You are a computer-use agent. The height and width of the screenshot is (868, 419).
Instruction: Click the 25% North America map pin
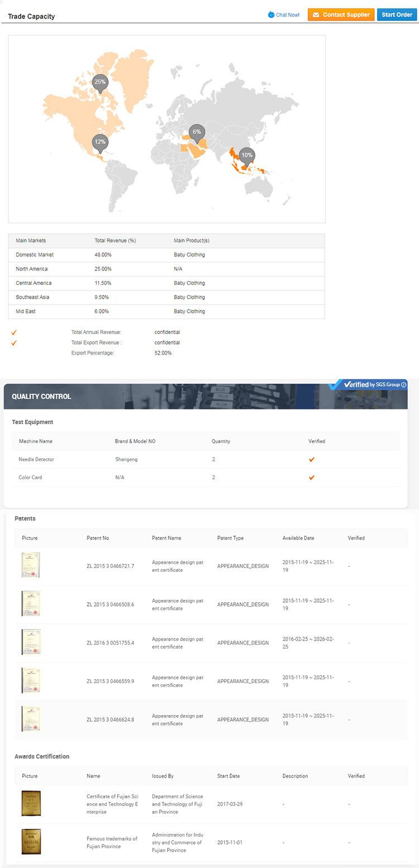[100, 83]
